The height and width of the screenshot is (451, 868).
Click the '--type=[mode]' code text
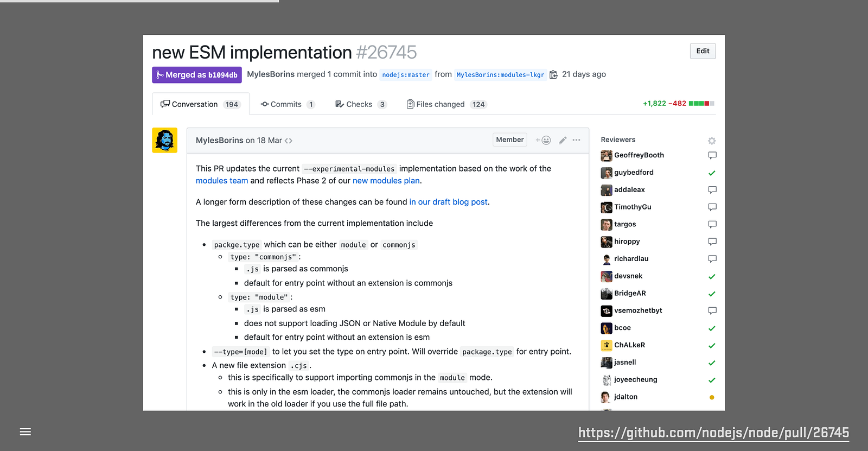(241, 352)
